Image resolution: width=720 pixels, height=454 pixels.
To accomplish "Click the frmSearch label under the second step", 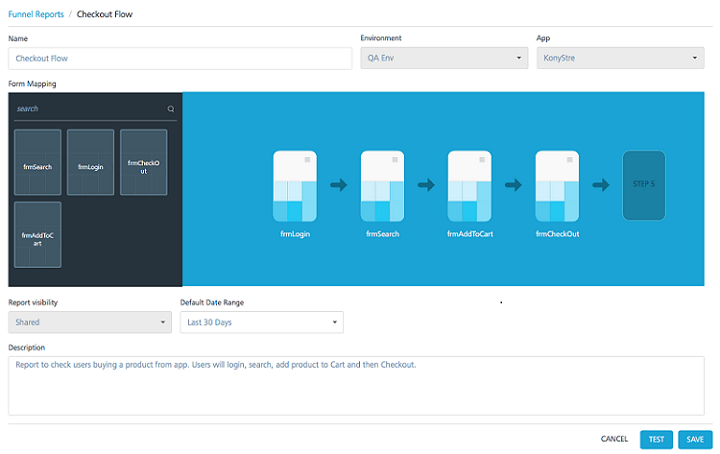I will [x=382, y=234].
